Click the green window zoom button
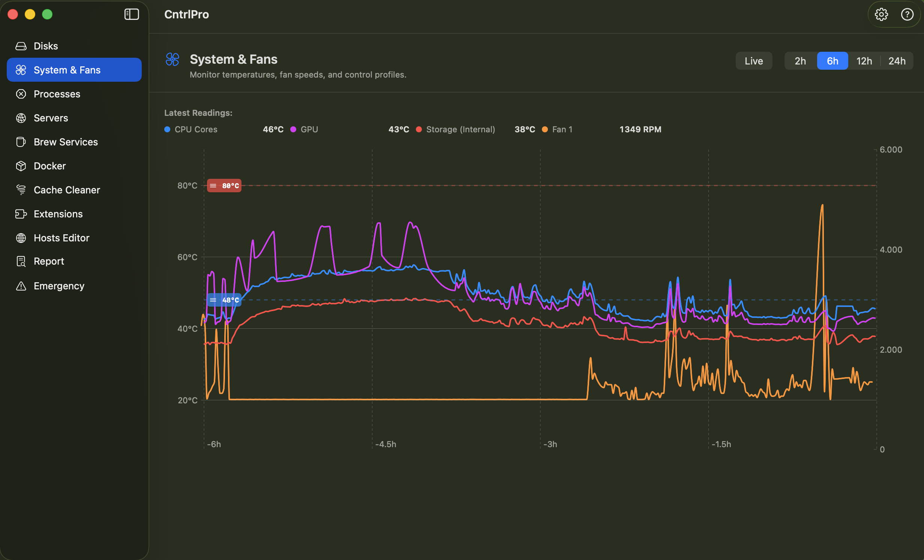The height and width of the screenshot is (560, 924). click(x=47, y=14)
